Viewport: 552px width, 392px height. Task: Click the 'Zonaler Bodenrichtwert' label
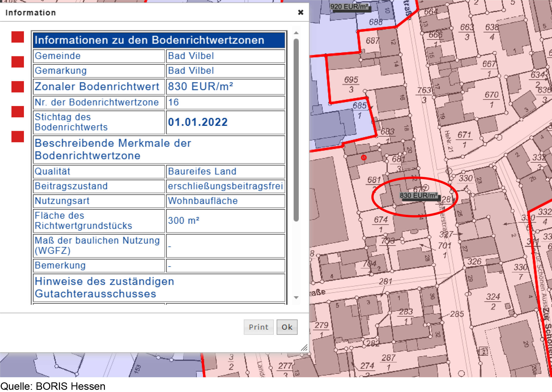click(x=97, y=86)
